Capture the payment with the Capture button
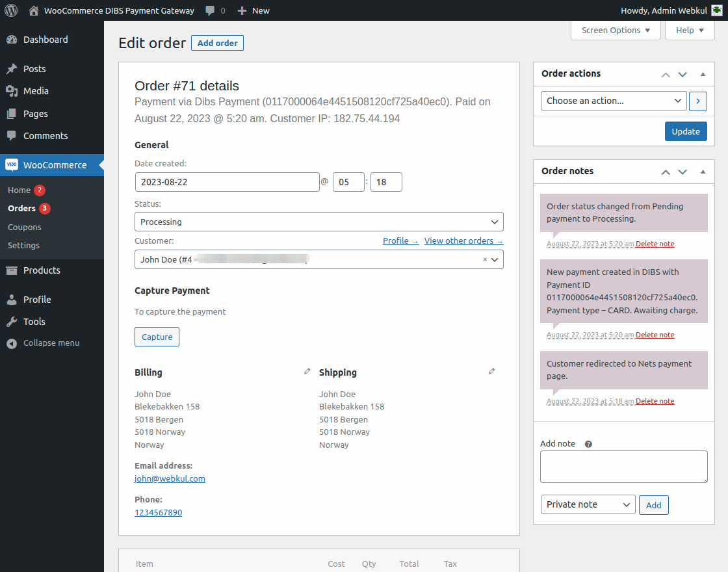This screenshot has height=572, width=728. [157, 337]
